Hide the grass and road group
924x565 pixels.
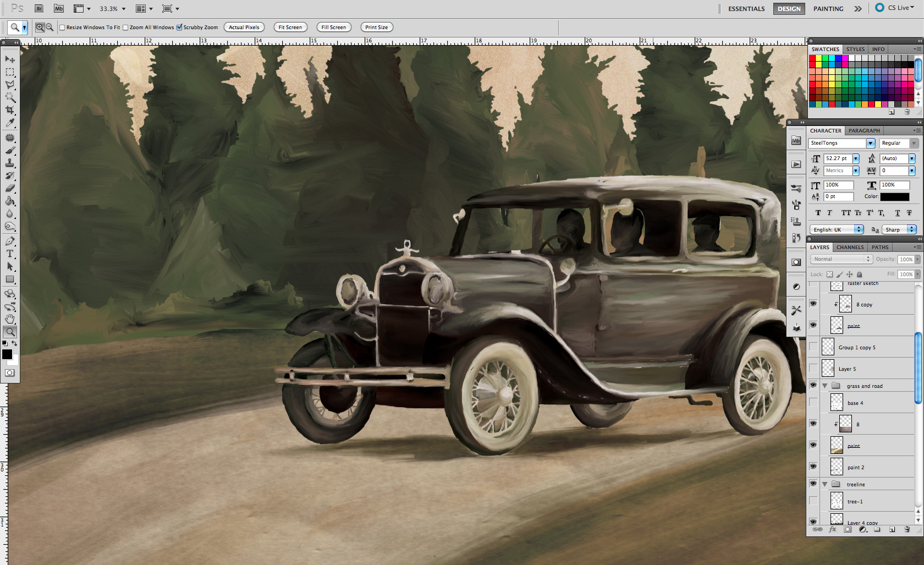[813, 385]
